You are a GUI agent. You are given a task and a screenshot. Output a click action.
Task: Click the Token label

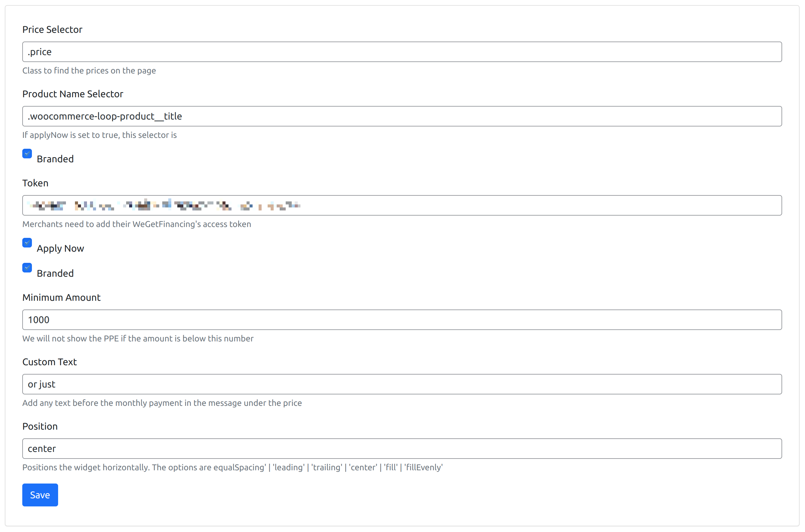(35, 183)
